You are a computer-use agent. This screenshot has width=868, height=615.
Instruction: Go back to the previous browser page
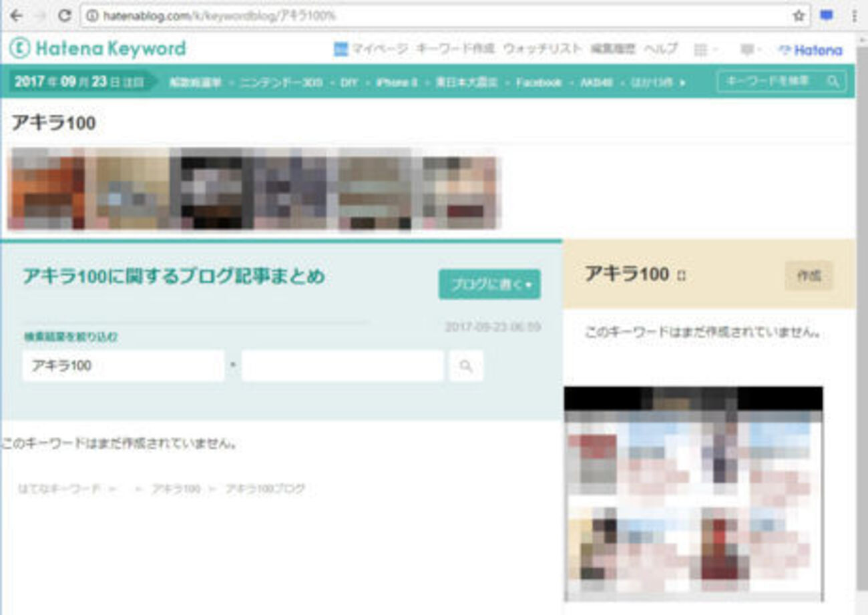coord(16,15)
